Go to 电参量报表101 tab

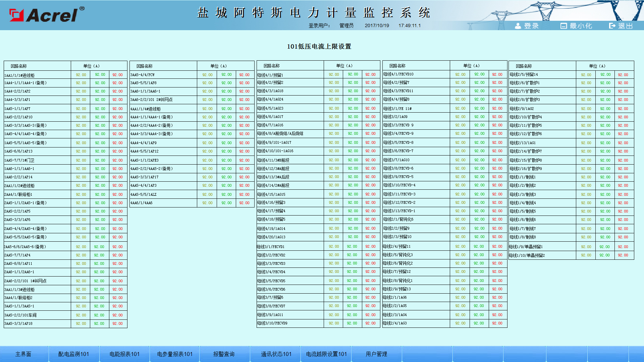click(175, 354)
